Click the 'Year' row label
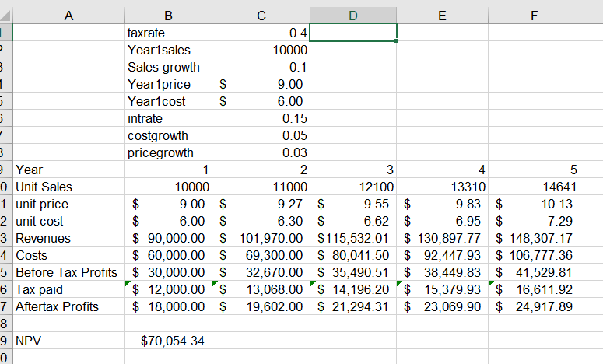 (x=68, y=170)
